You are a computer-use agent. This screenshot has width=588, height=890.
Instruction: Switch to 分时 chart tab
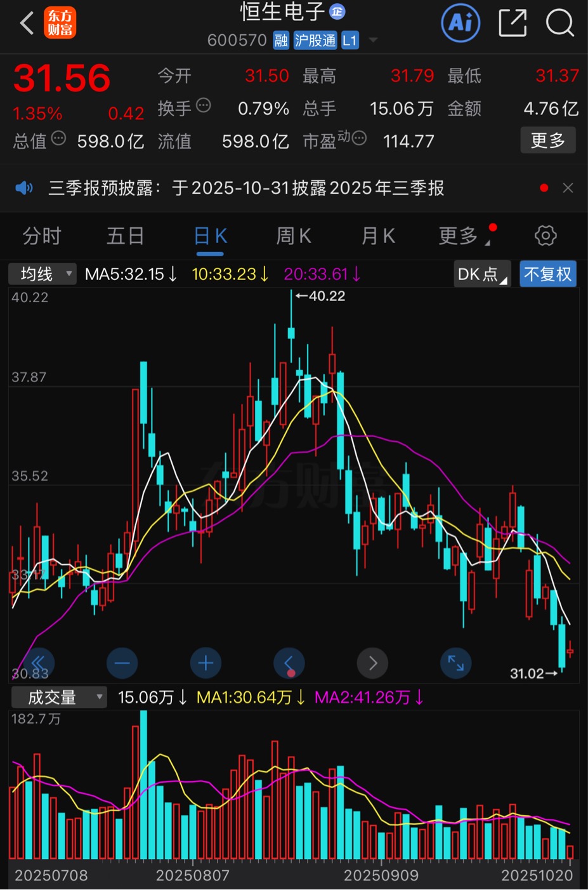point(42,236)
